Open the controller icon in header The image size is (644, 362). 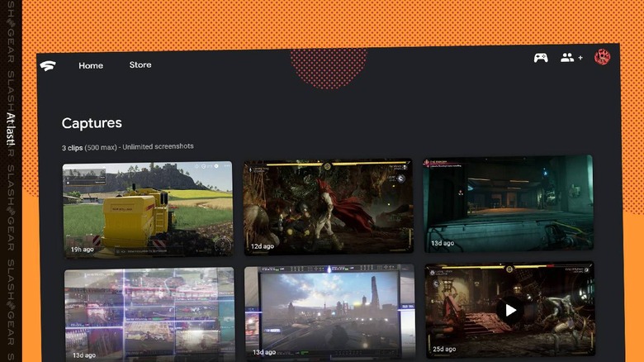pos(541,58)
